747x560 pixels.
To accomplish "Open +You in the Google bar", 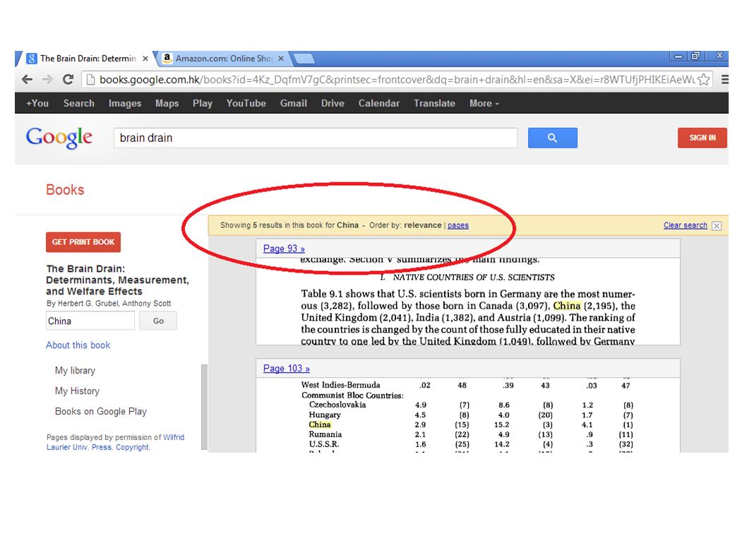I will coord(37,103).
